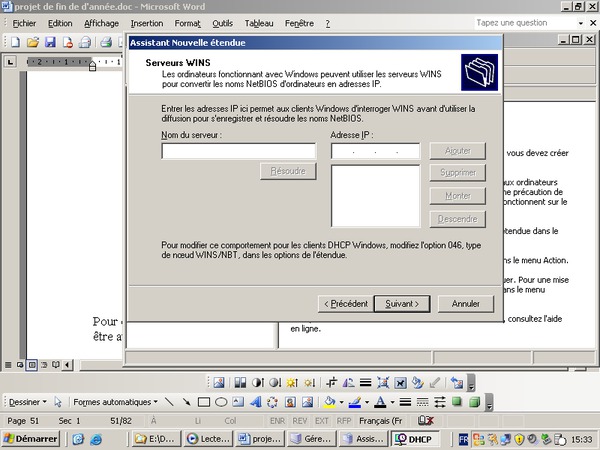The width and height of the screenshot is (600, 450).
Task: Click the Précédent button
Action: (345, 303)
